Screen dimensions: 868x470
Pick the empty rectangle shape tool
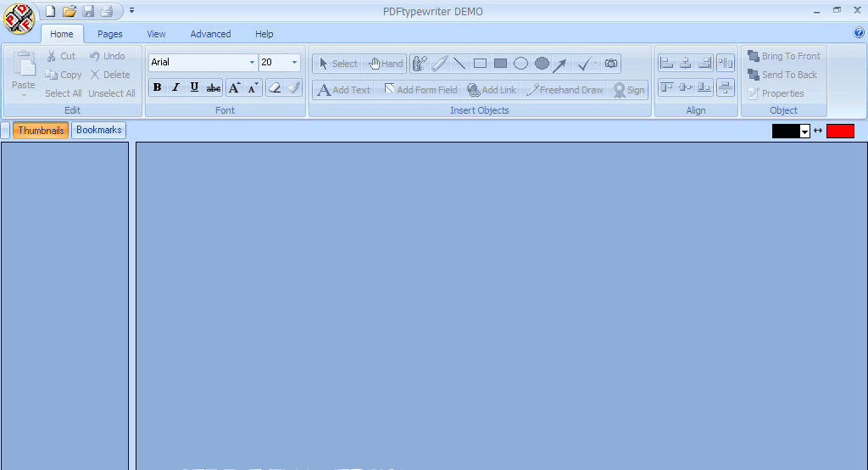click(x=480, y=64)
